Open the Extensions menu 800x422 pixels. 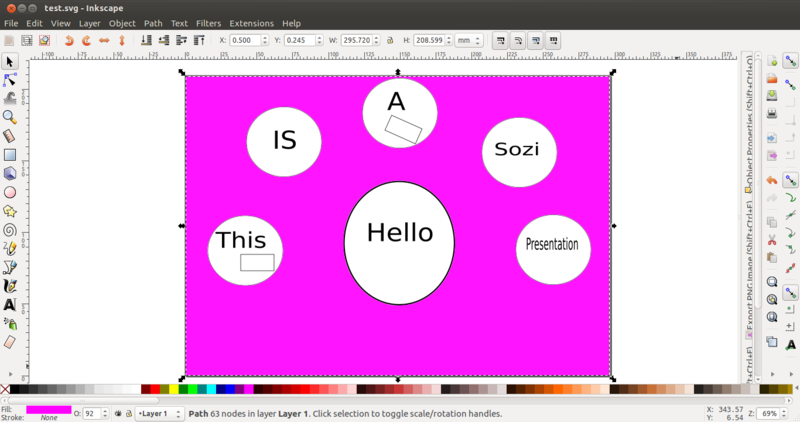click(x=252, y=23)
